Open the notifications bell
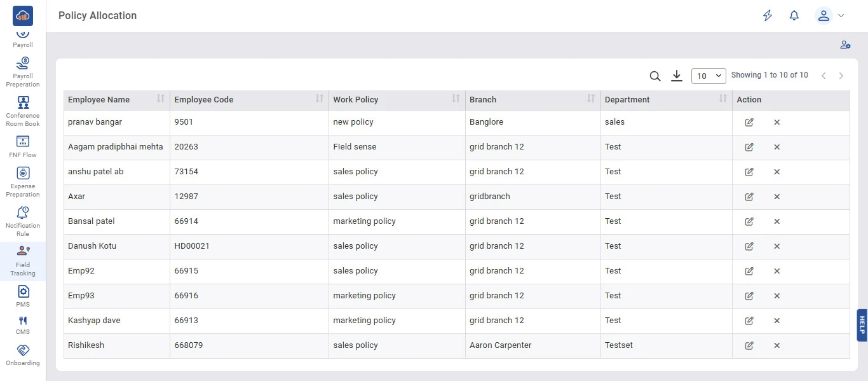The image size is (868, 381). coord(794,16)
